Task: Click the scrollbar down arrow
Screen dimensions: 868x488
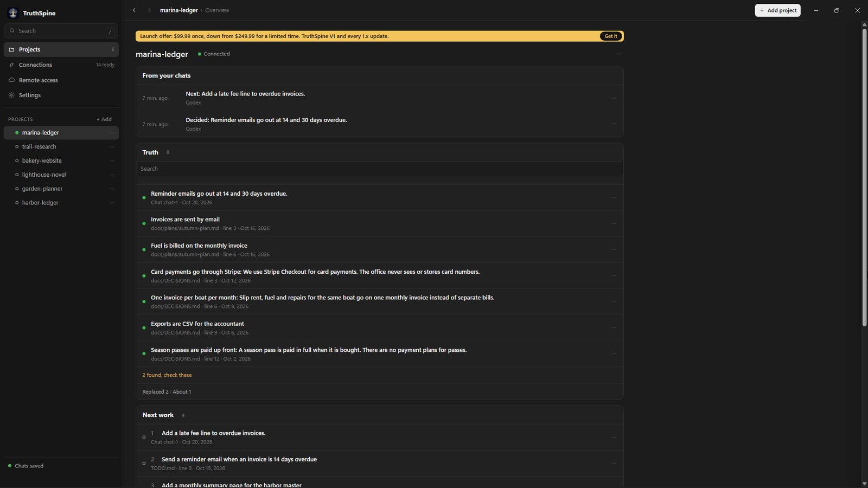Action: (864, 484)
